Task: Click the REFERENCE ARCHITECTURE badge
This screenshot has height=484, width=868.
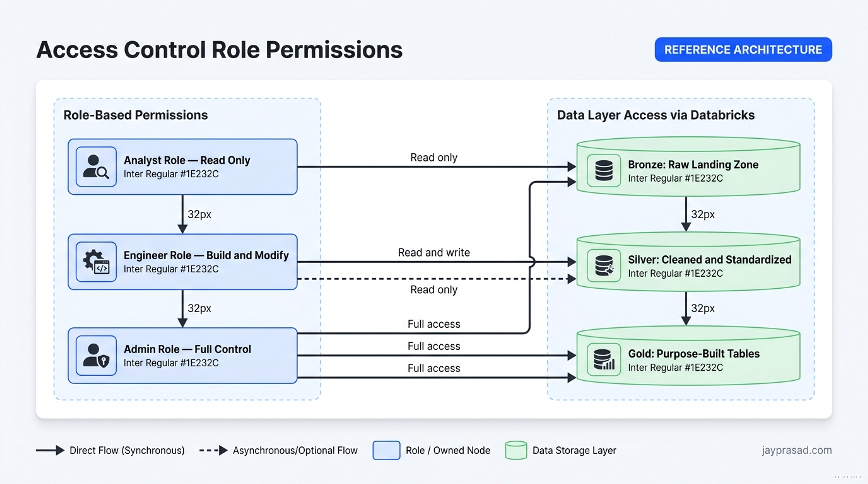Action: [743, 49]
